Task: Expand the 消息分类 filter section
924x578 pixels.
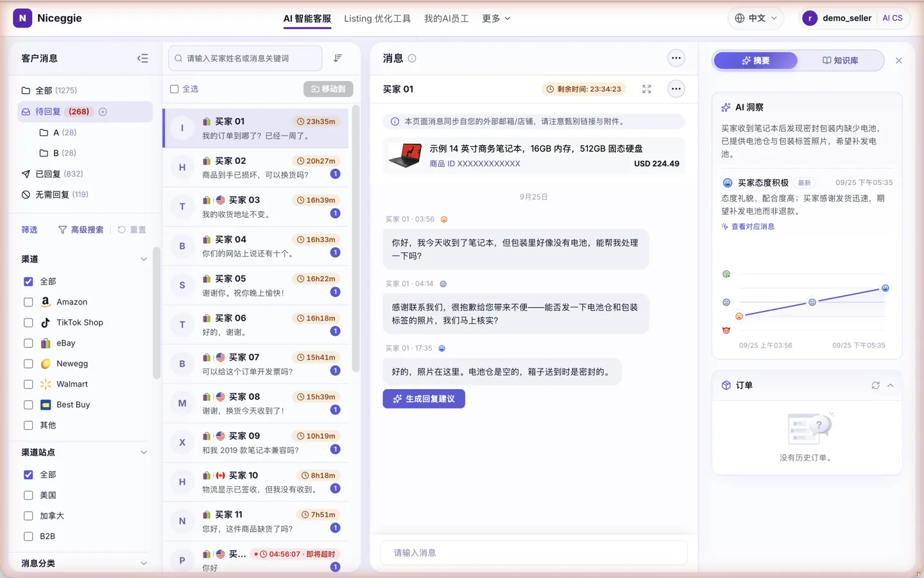Action: tap(144, 563)
